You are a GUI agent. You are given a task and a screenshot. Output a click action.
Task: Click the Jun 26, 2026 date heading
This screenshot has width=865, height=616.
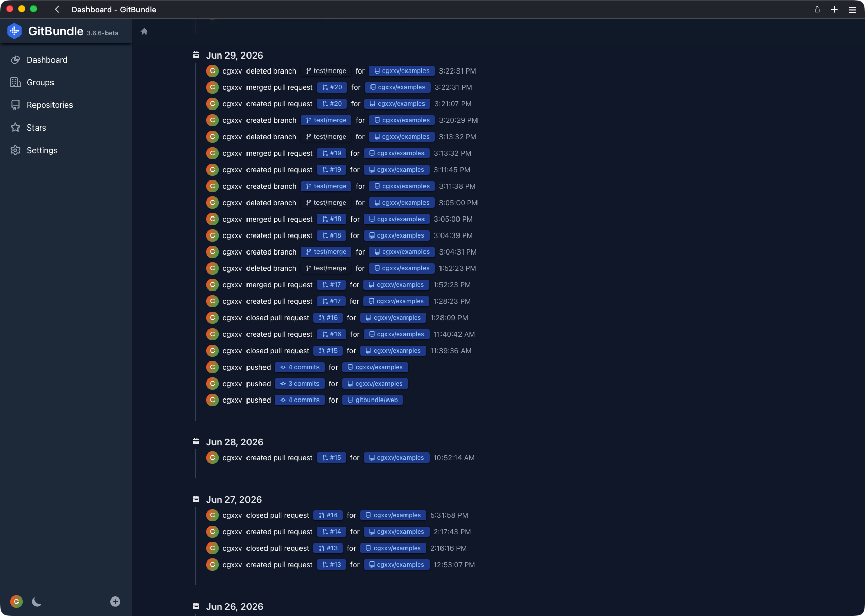click(x=235, y=607)
